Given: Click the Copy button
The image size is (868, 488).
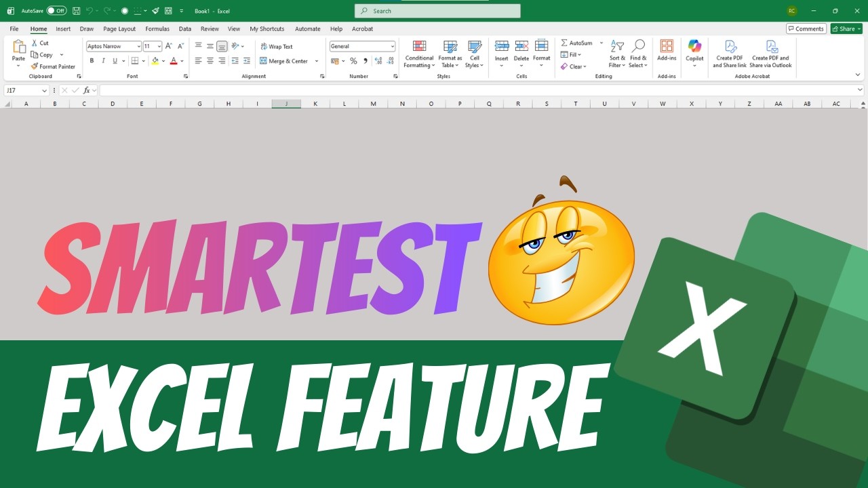Looking at the screenshot, I should 42,55.
